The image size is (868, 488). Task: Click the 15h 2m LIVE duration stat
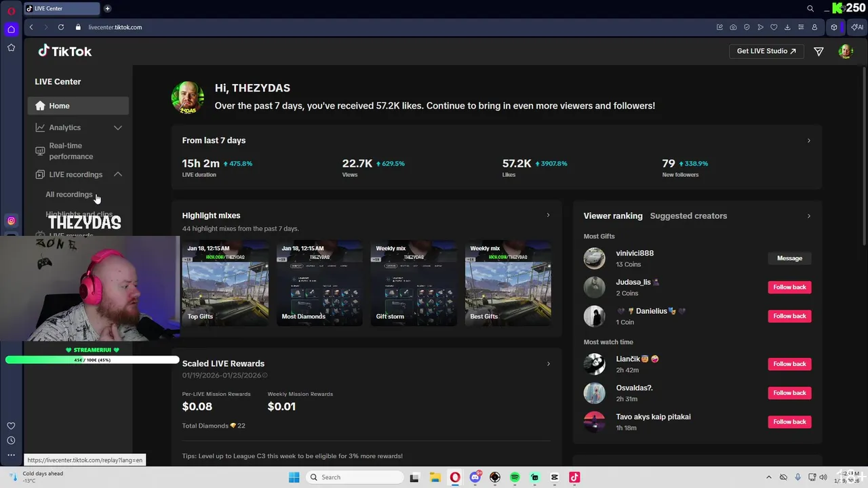[x=217, y=167]
